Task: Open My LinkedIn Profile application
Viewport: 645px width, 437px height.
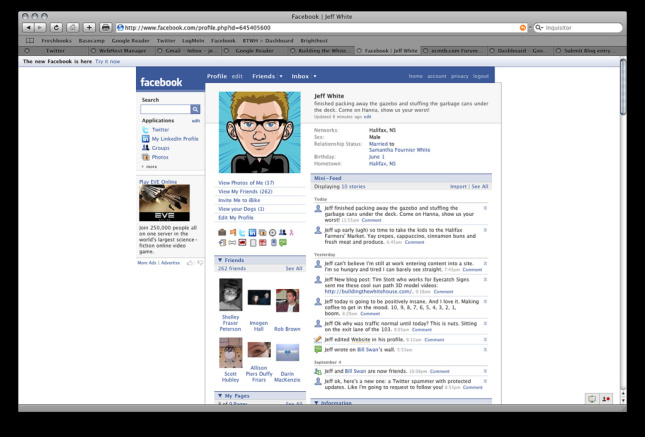Action: pyautogui.click(x=175, y=139)
